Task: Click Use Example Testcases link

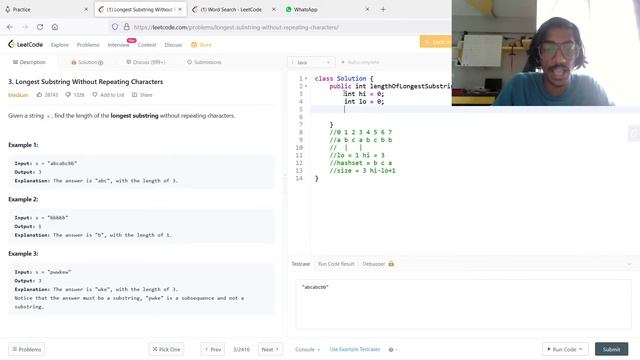Action: [x=355, y=349]
